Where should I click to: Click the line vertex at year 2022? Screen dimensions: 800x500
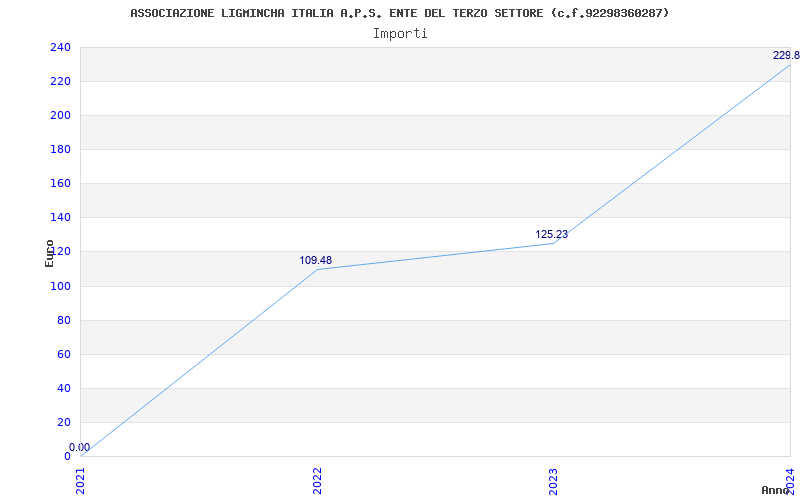click(x=317, y=269)
